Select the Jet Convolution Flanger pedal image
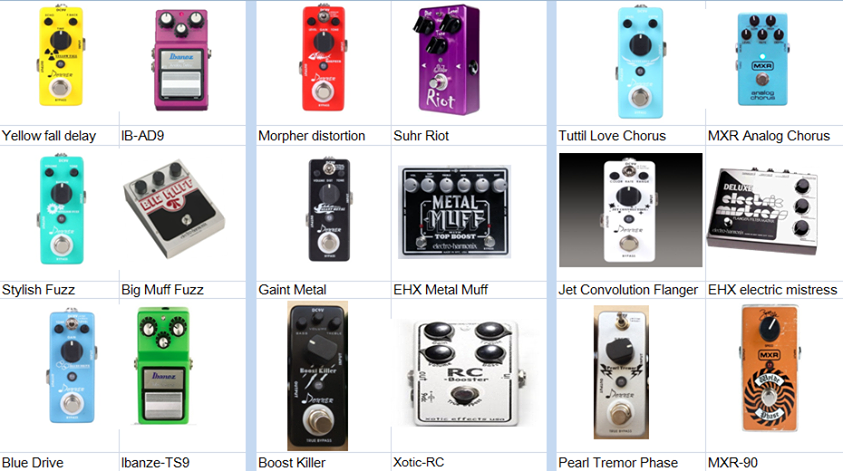This screenshot has height=471, width=843. click(630, 210)
